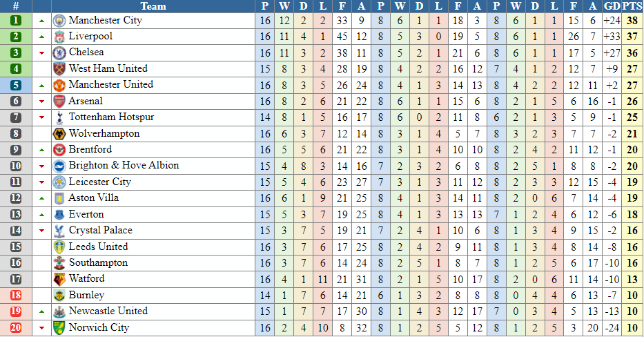Click the green position 1 badge

click(x=16, y=21)
